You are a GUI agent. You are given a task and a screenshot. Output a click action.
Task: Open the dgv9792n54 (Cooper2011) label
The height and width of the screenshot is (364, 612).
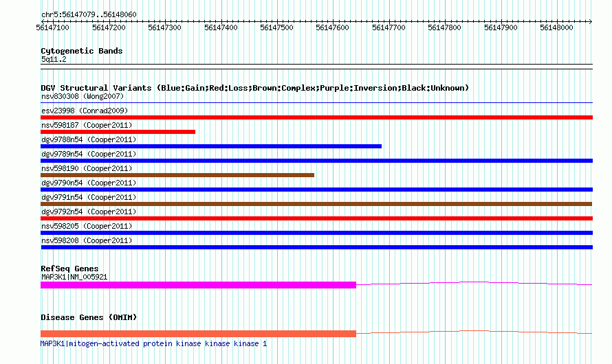[89, 212]
